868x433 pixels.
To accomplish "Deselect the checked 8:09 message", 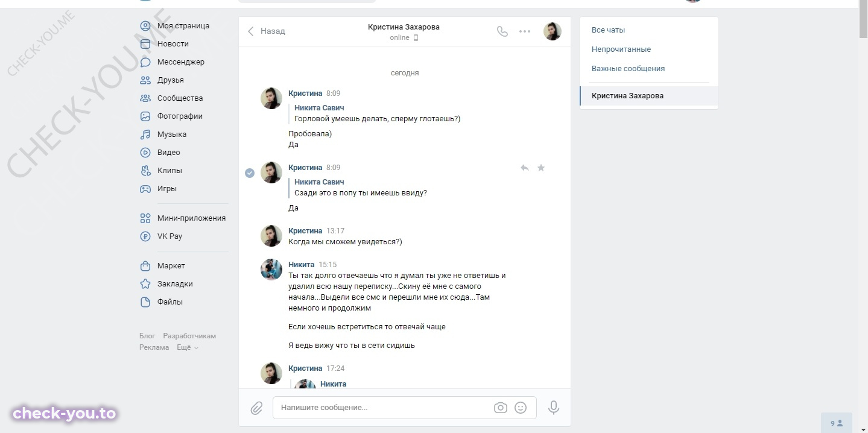I will click(250, 173).
